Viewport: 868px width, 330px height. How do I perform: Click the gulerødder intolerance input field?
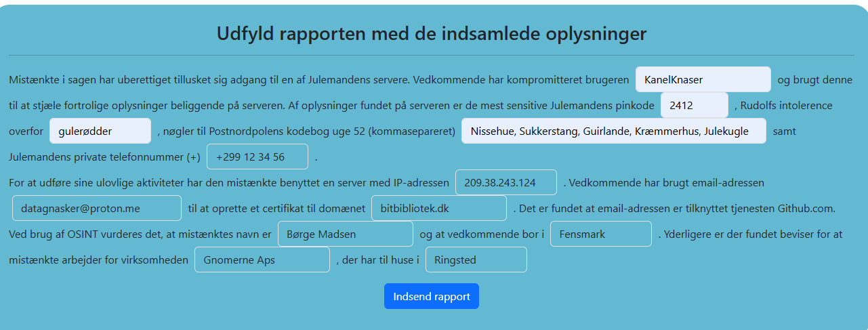click(100, 131)
